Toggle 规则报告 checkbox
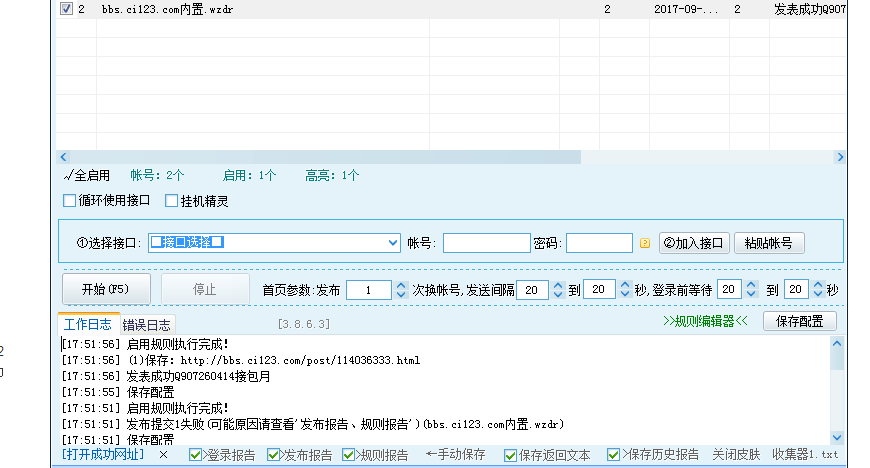Image resolution: width=870 pixels, height=468 pixels. 348,455
